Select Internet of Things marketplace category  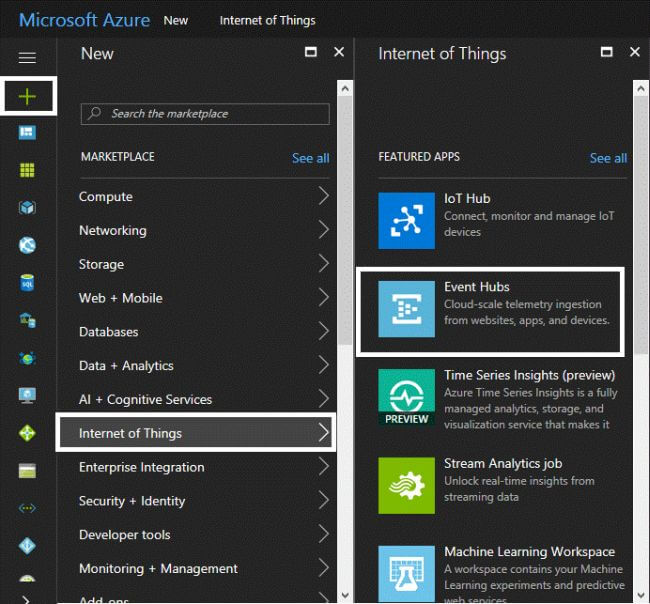click(x=196, y=432)
